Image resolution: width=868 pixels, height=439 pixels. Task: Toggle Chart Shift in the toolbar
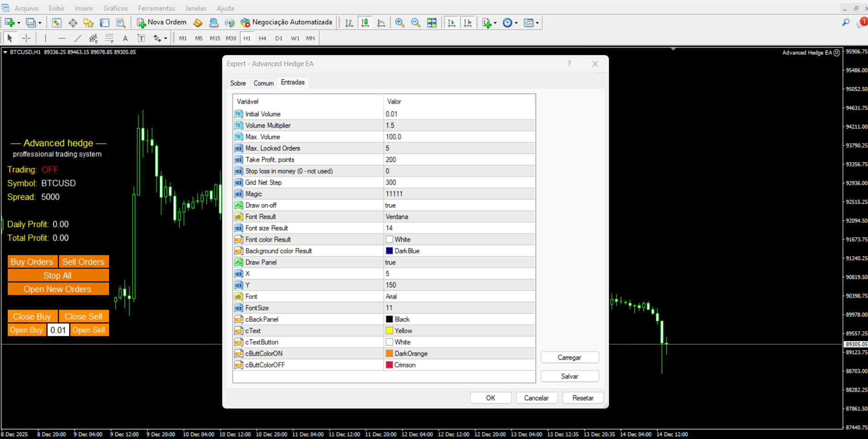click(x=467, y=23)
